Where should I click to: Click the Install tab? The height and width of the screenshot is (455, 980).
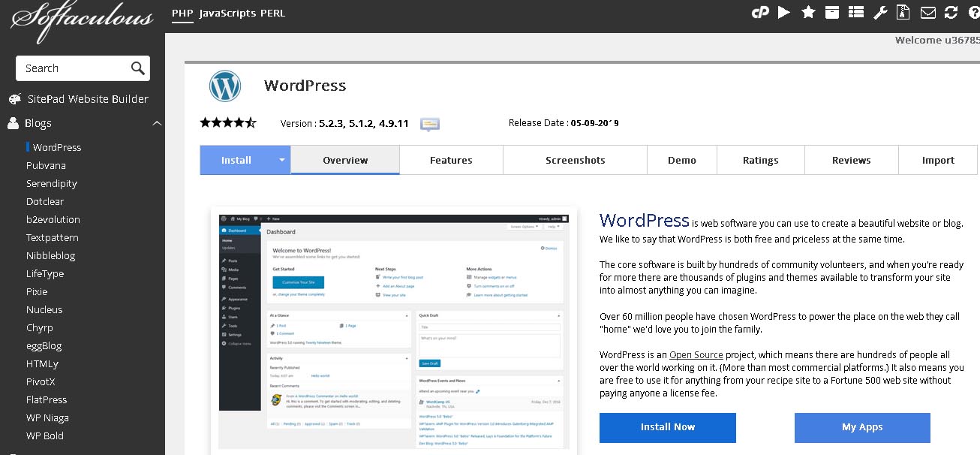(x=237, y=160)
